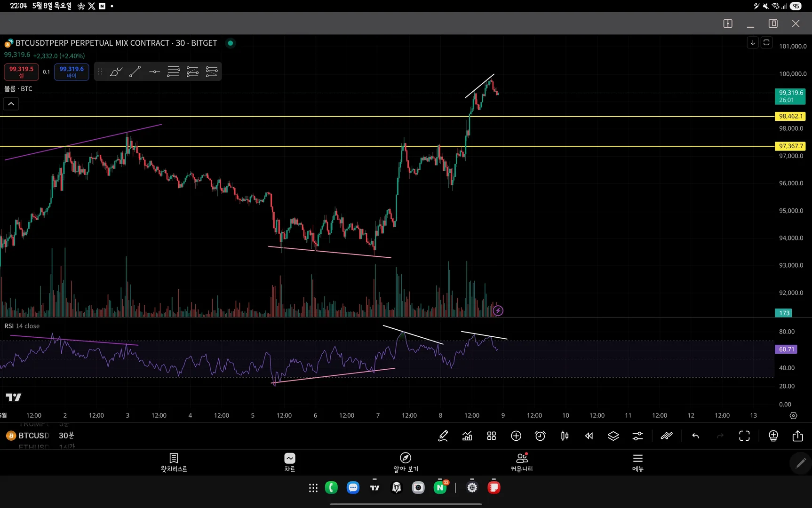Open the 메뉴 tab
The width and height of the screenshot is (812, 508).
tap(638, 462)
